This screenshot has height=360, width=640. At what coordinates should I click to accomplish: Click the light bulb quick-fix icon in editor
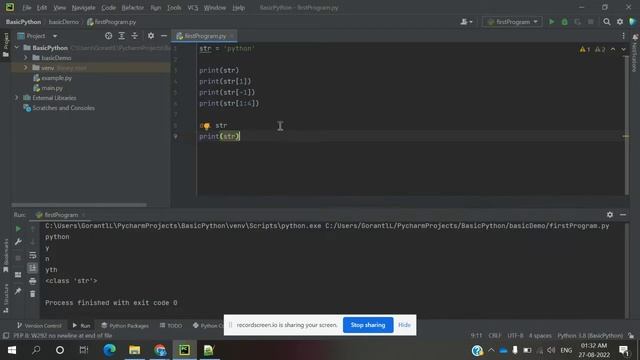207,126
